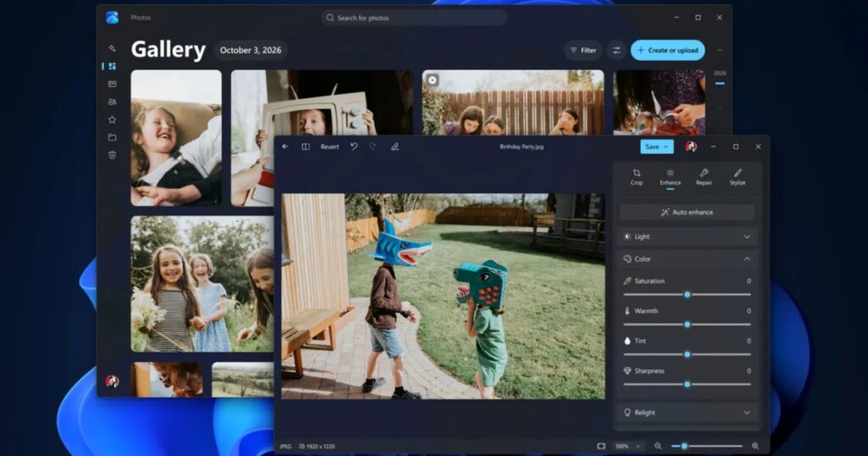Click the Sharpness diamond icon
868x456 pixels.
[x=627, y=370]
